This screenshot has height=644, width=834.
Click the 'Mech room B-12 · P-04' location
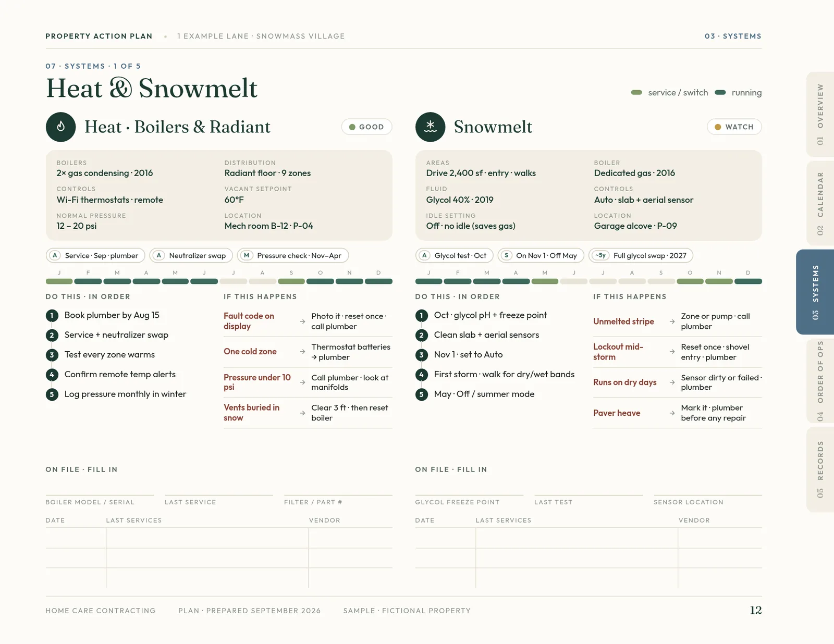click(268, 226)
